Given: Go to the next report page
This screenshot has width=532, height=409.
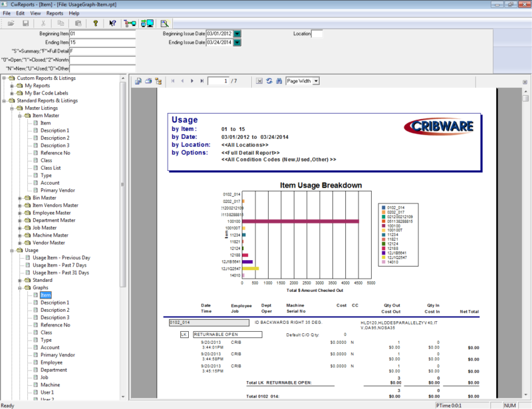Looking at the screenshot, I should (192, 81).
